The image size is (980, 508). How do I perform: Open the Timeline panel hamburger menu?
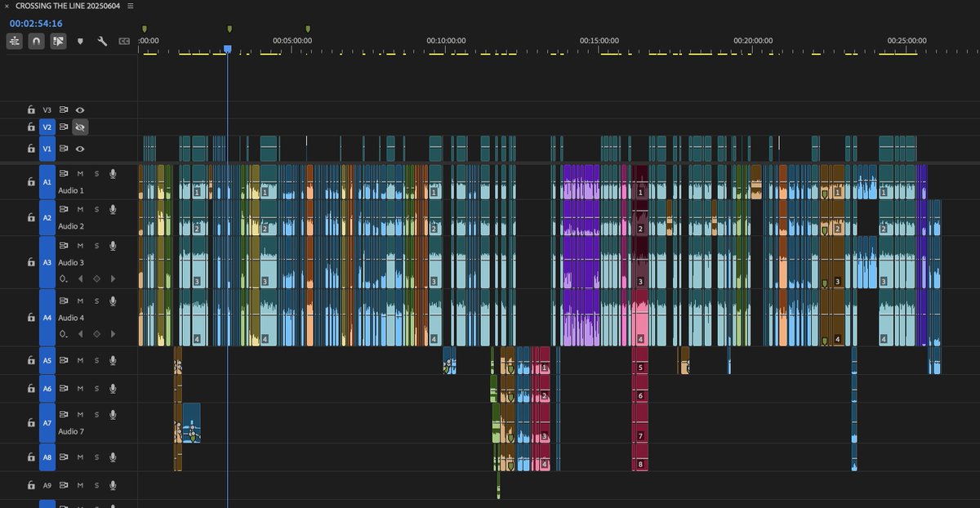(x=131, y=6)
